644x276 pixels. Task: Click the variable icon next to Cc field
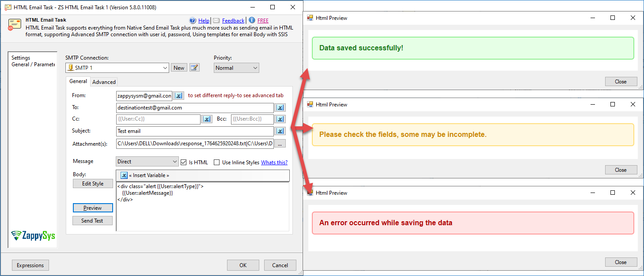point(207,119)
